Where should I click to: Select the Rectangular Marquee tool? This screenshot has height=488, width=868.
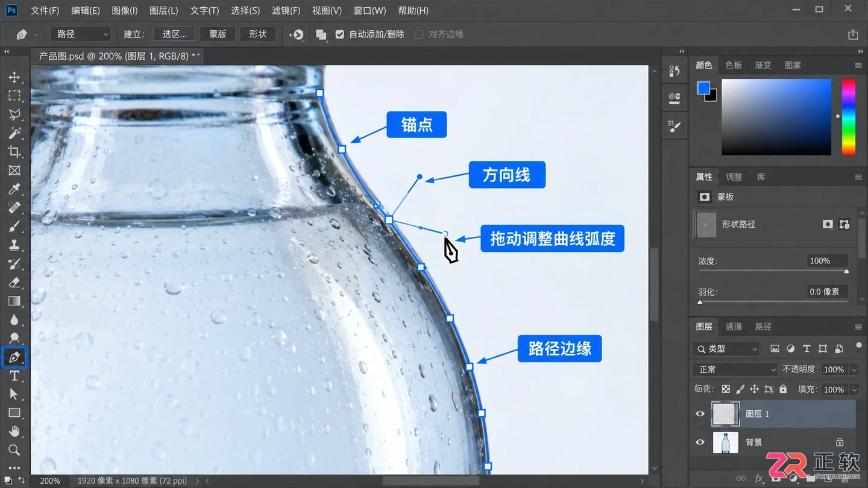14,96
